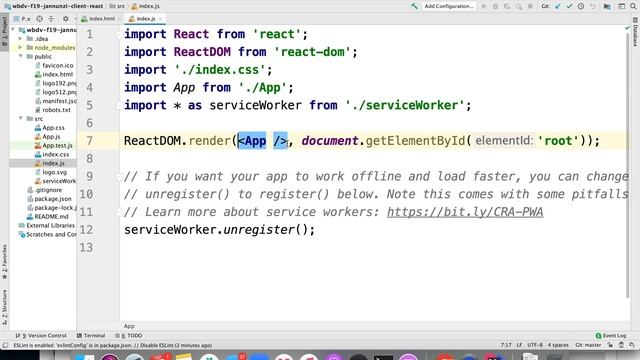
Task: Click the Run play button
Action: point(484,6)
